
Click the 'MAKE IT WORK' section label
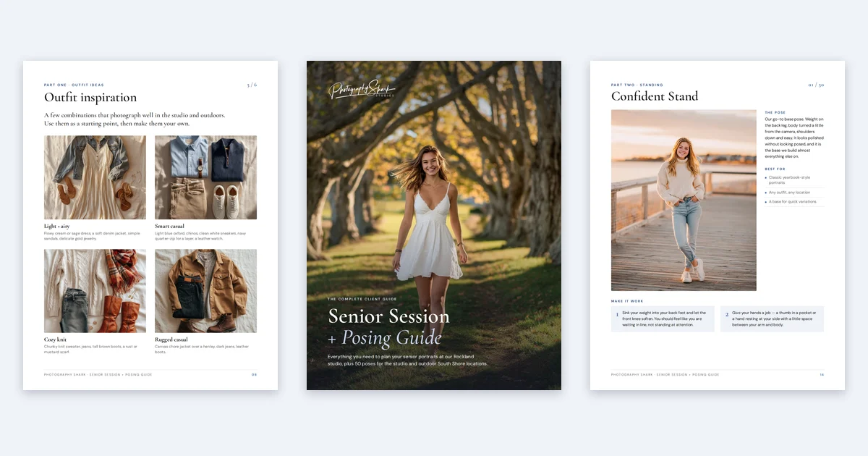pyautogui.click(x=627, y=301)
